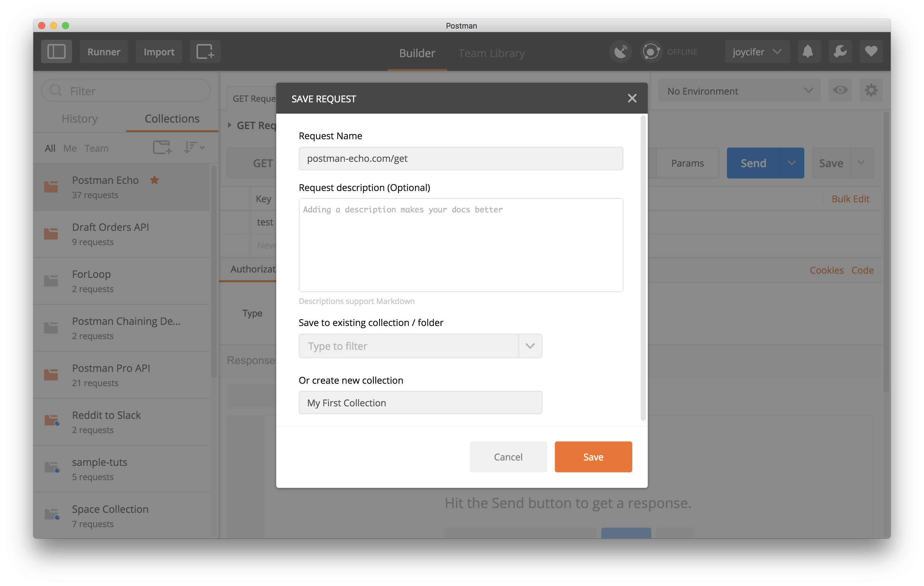
Task: Open manage environments gear icon
Action: pyautogui.click(x=871, y=90)
